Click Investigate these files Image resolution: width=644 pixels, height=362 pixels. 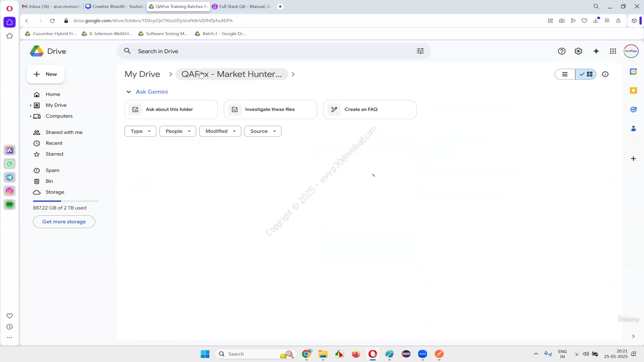pyautogui.click(x=270, y=110)
